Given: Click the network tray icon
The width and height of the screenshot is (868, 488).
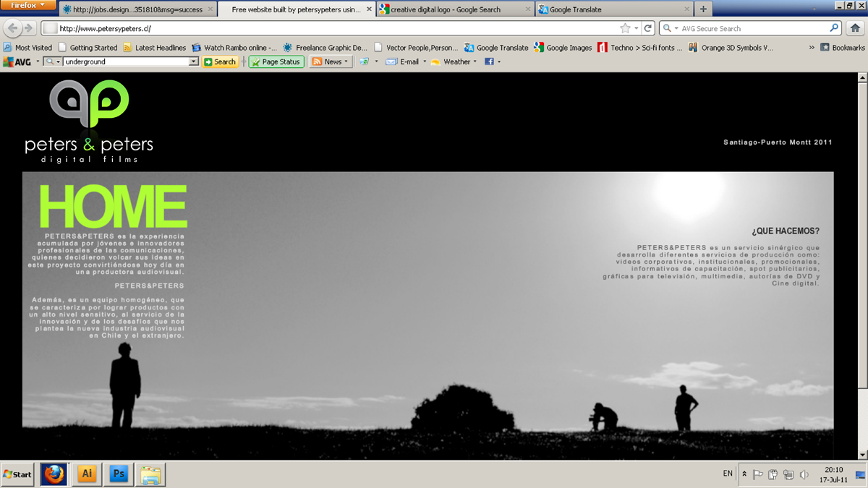Looking at the screenshot, I should click(788, 475).
